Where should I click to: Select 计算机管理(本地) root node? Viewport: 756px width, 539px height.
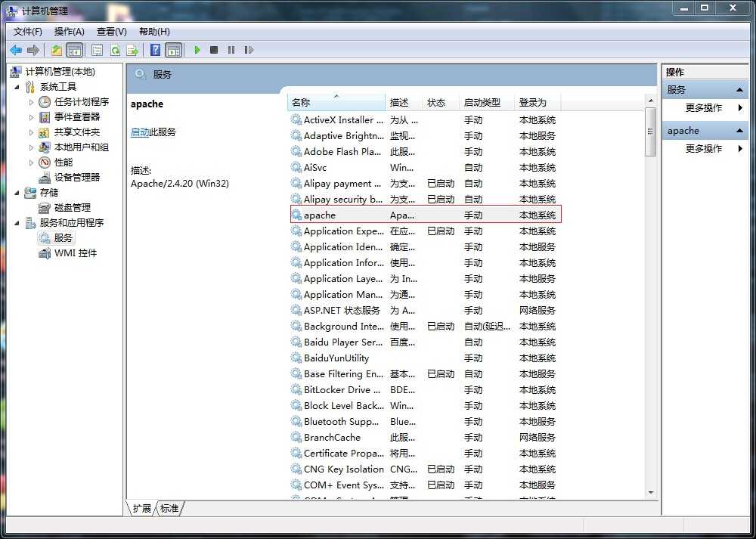(x=60, y=72)
